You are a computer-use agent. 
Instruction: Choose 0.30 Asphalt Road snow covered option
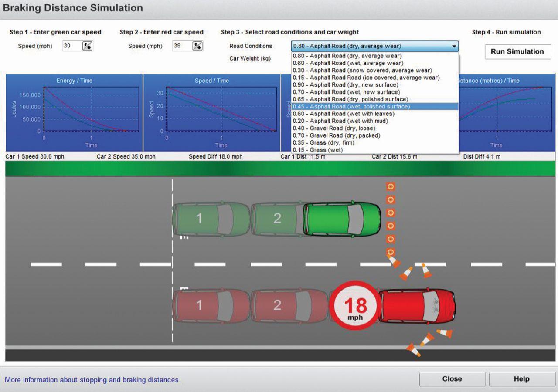[375, 70]
